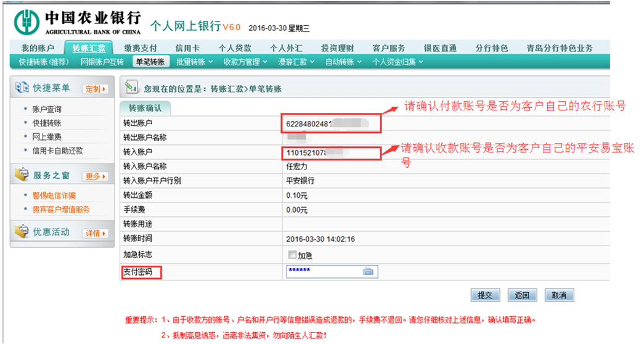
Task: Click the location breadcrumb page icon
Action: point(131,87)
